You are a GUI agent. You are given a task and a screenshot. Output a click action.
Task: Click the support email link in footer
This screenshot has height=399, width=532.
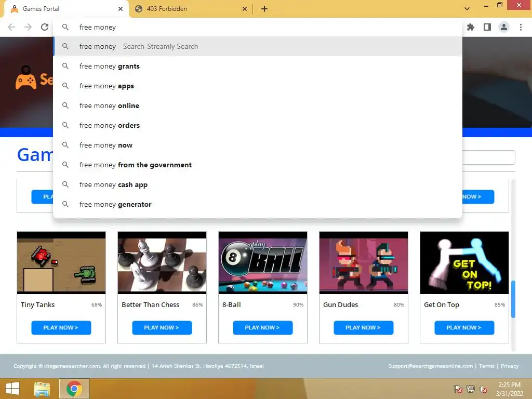tap(431, 366)
